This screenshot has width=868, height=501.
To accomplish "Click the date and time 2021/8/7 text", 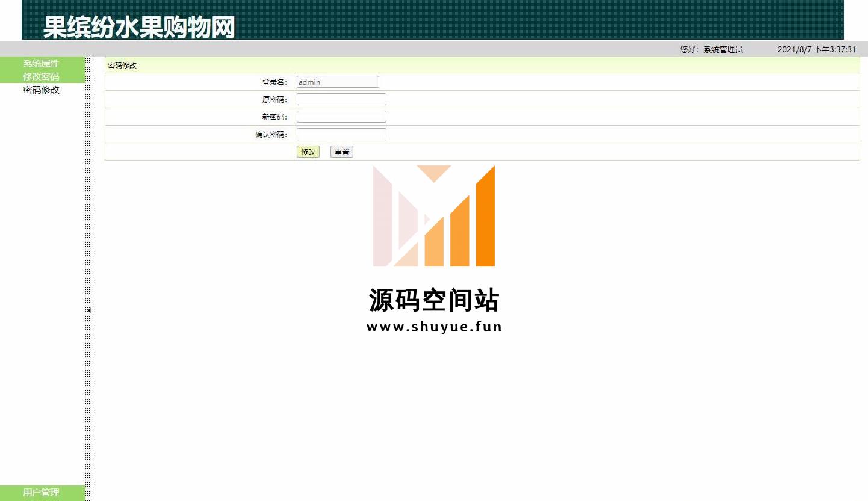I will (x=817, y=49).
